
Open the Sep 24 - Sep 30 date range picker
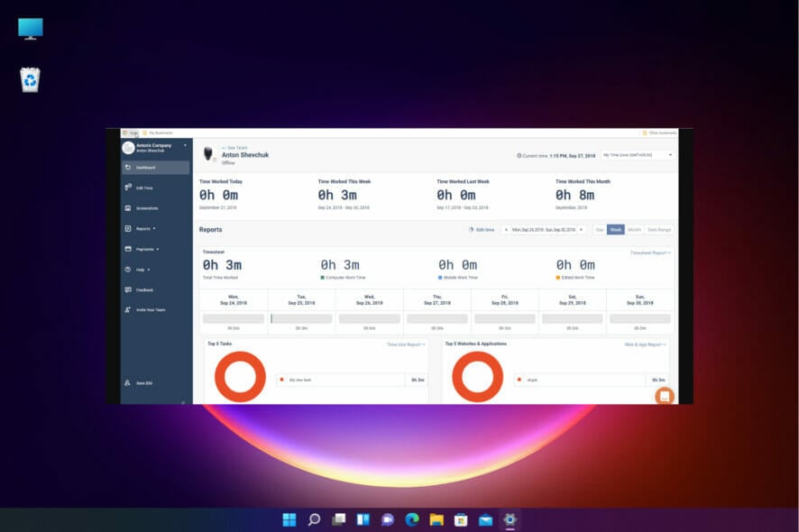coord(544,230)
